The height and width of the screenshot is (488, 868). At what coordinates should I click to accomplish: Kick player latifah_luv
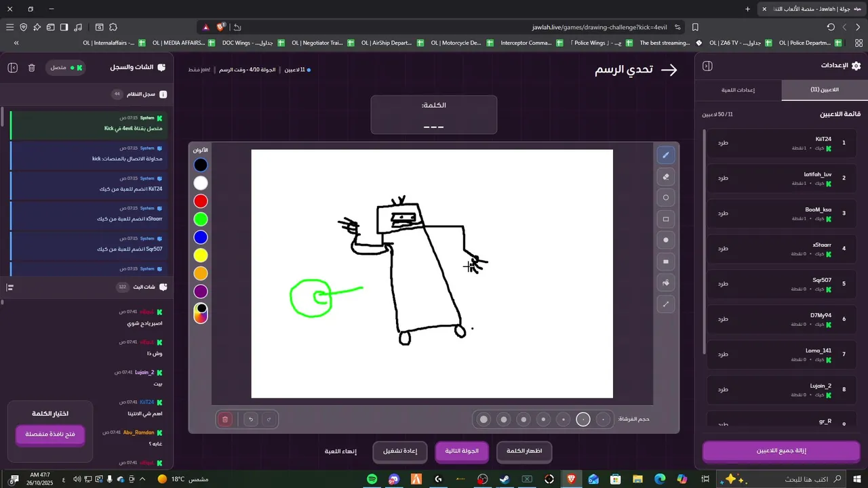724,178
